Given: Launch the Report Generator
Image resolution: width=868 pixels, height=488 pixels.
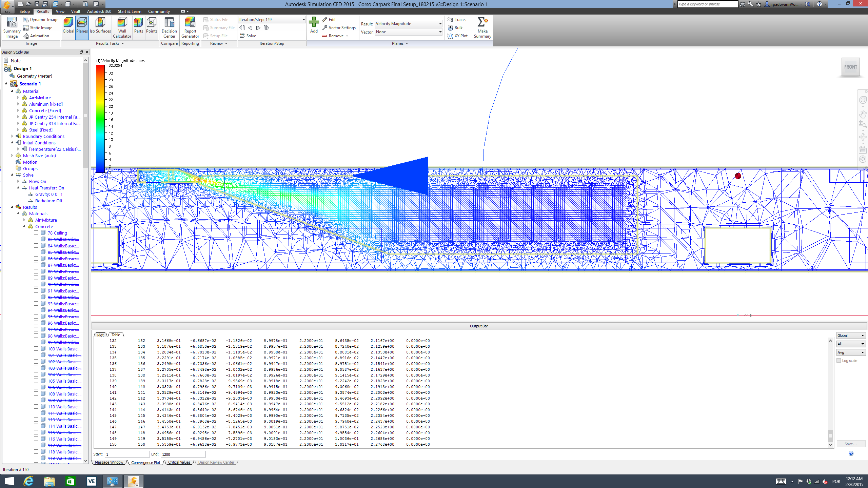Looking at the screenshot, I should [190, 27].
